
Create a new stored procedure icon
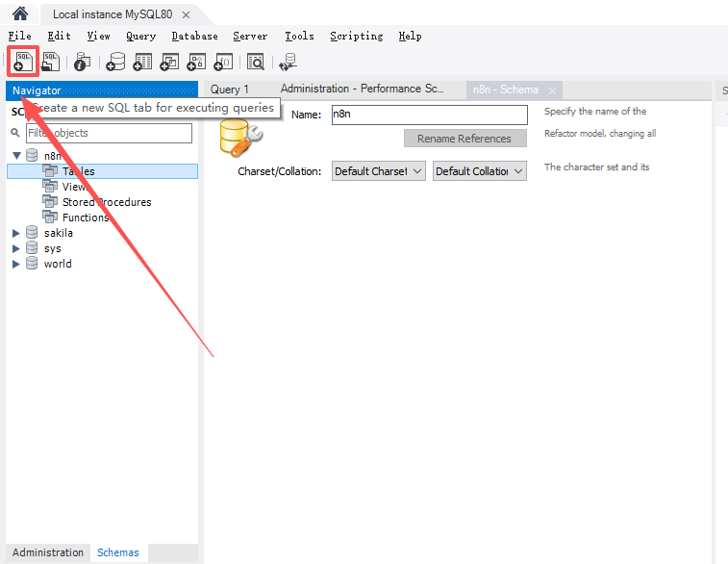click(x=196, y=62)
